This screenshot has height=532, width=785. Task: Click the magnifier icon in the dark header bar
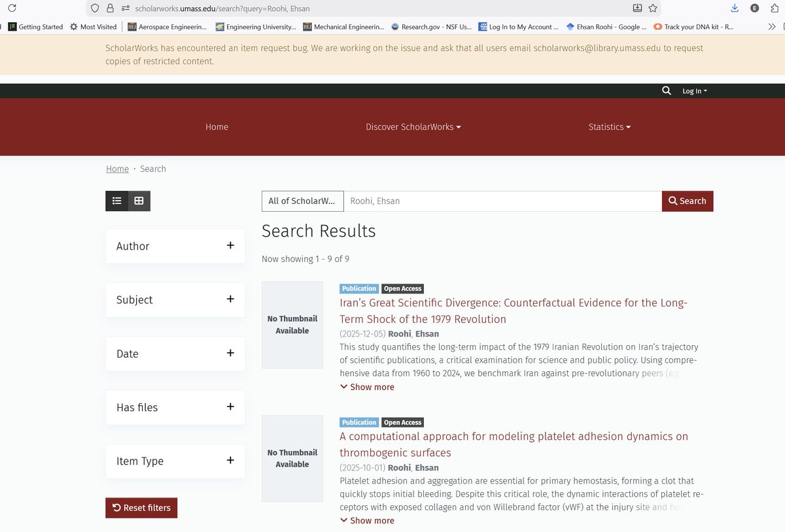tap(666, 91)
